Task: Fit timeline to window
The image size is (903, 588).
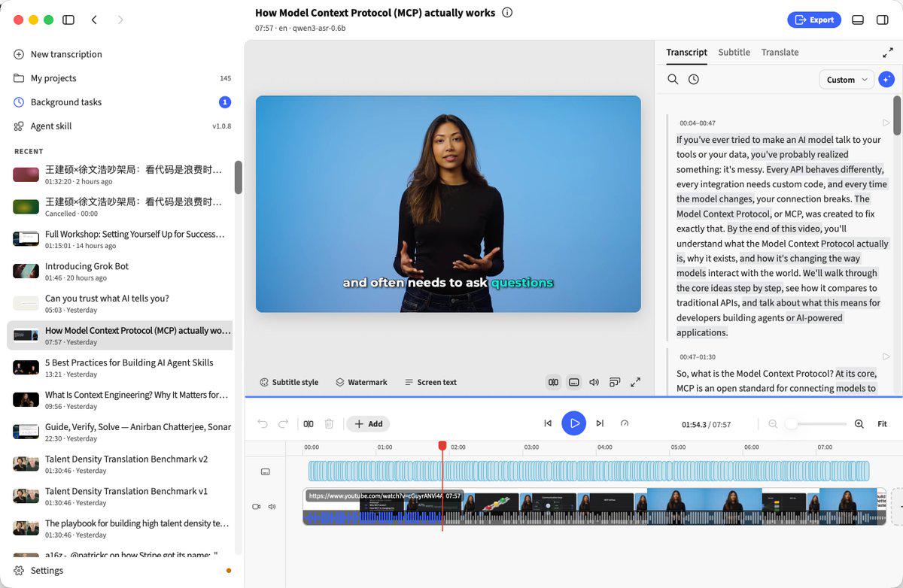Action: click(883, 424)
